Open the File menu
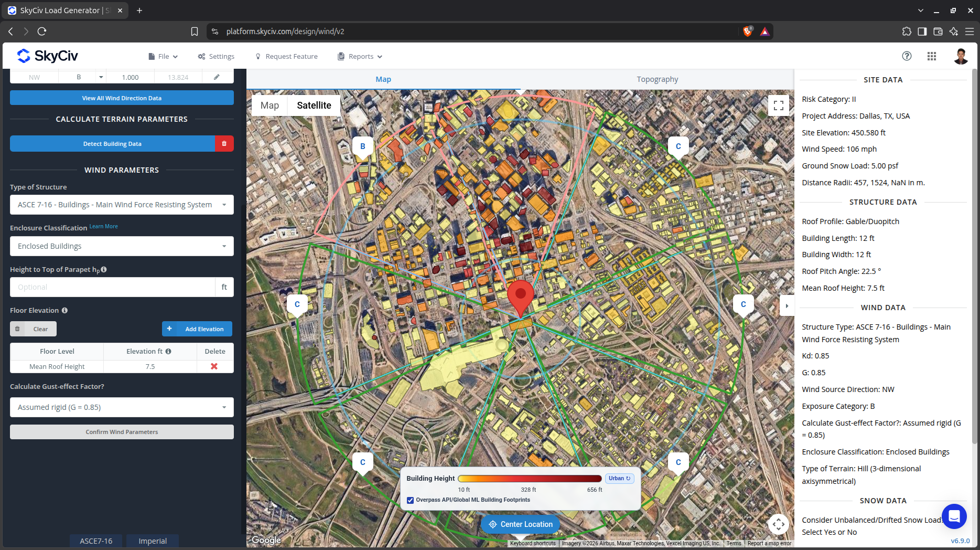 (x=163, y=56)
